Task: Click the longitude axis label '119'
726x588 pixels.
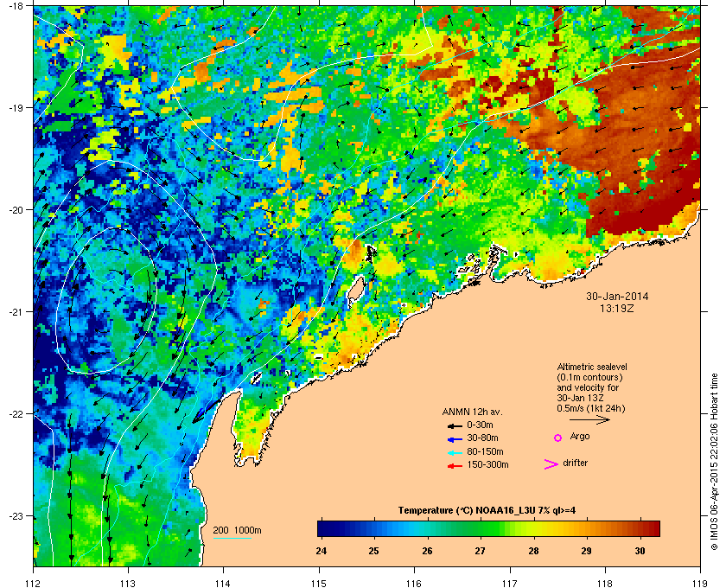Action: point(701,584)
